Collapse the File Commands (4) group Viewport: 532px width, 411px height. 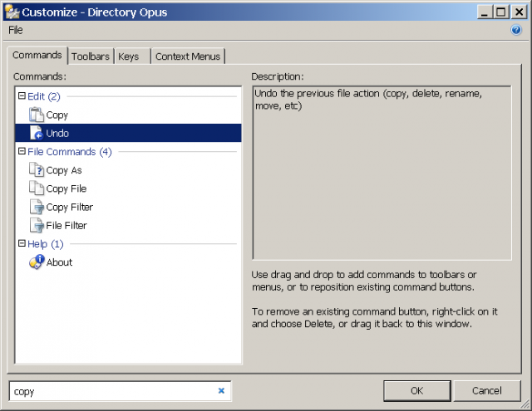pos(22,151)
